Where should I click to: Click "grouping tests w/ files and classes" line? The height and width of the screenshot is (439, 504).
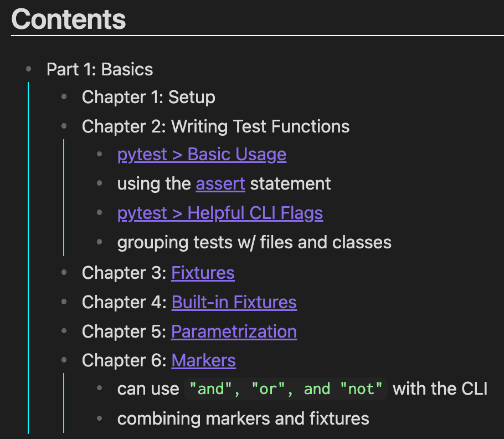click(254, 242)
